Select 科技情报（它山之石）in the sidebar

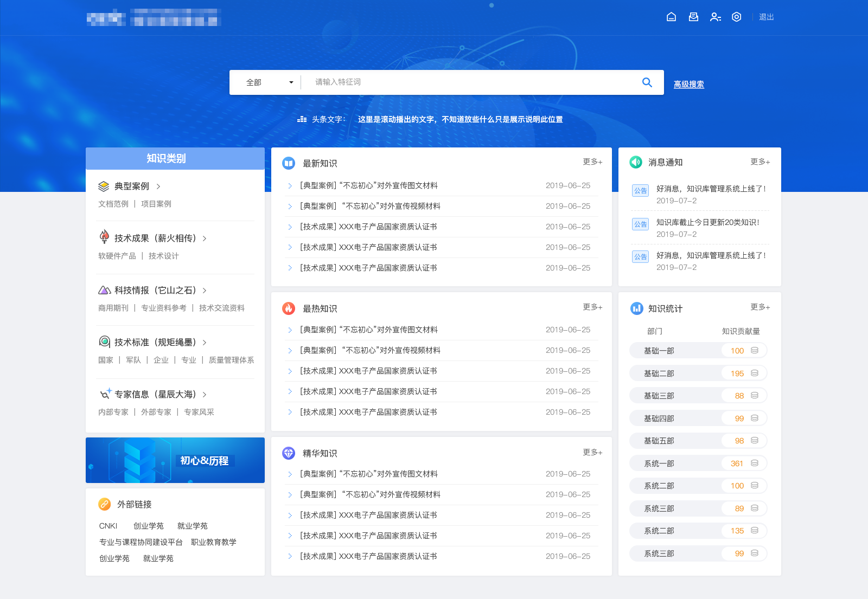[155, 290]
